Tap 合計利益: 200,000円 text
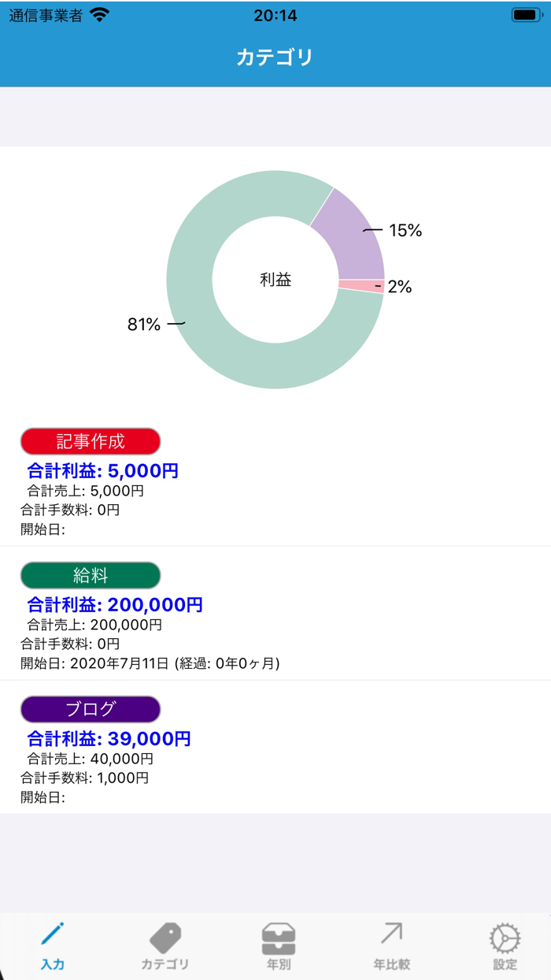This screenshot has height=980, width=551. coord(115,605)
